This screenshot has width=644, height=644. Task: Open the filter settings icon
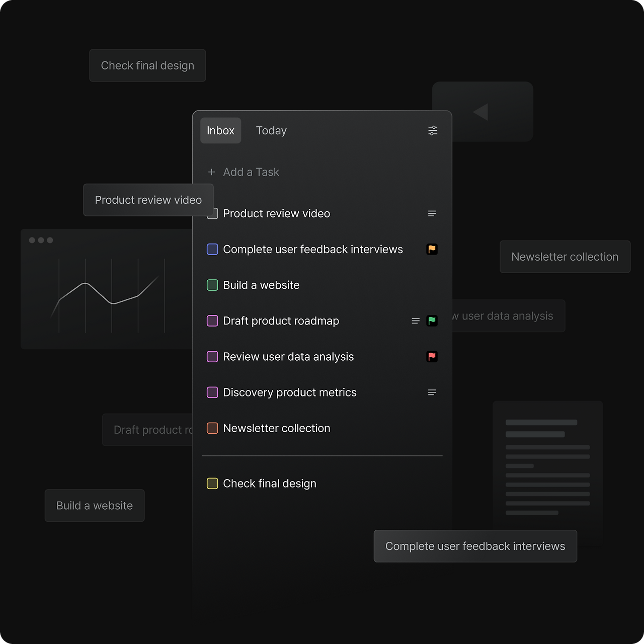point(433,130)
